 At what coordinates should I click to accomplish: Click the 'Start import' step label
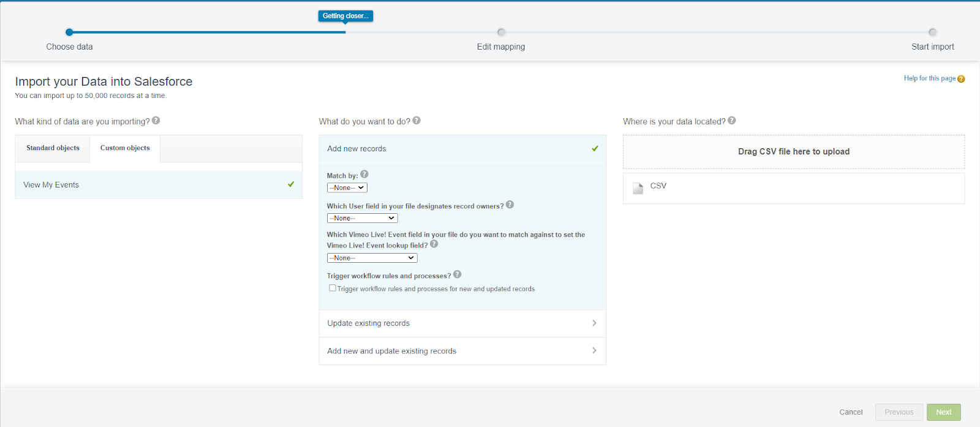coord(933,47)
